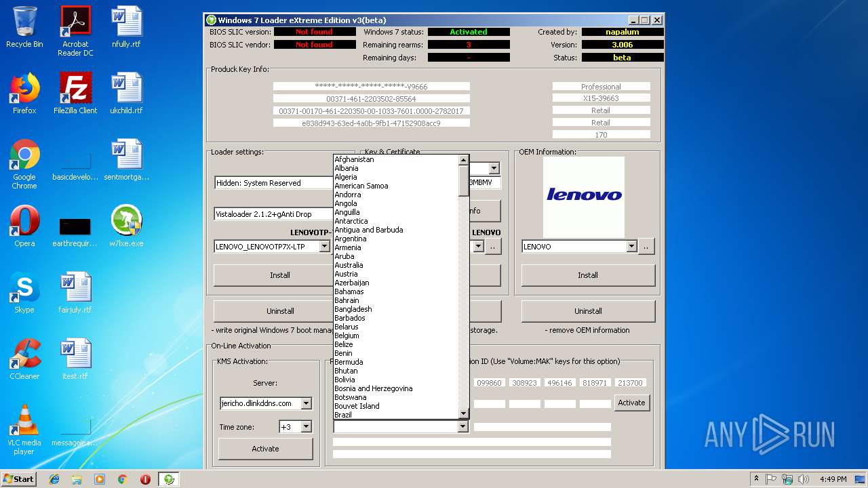
Task: Select the earthrequir... desktop file icon
Action: [x=75, y=230]
